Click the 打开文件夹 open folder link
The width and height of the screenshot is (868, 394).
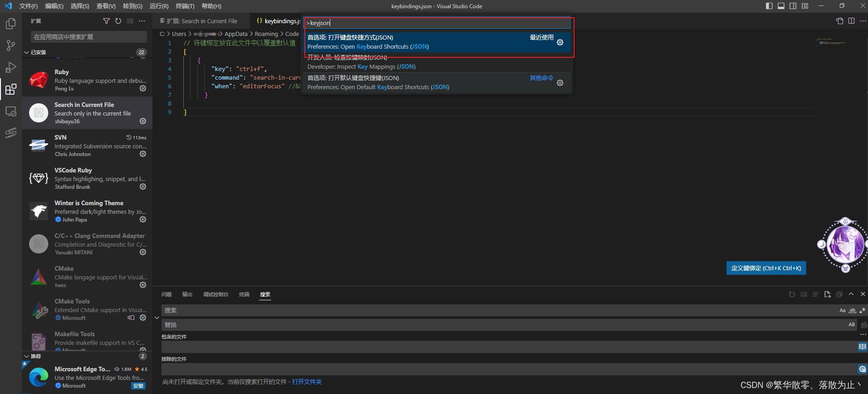pos(307,382)
